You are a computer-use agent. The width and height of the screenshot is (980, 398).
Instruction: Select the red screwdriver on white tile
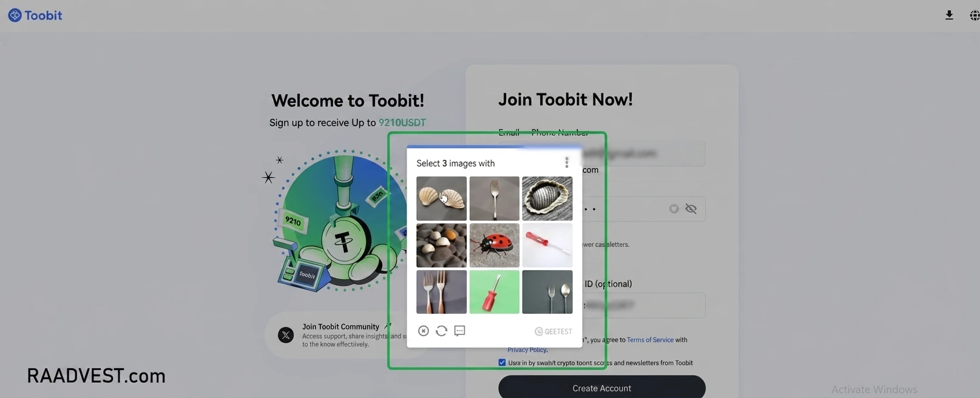pyautogui.click(x=547, y=245)
